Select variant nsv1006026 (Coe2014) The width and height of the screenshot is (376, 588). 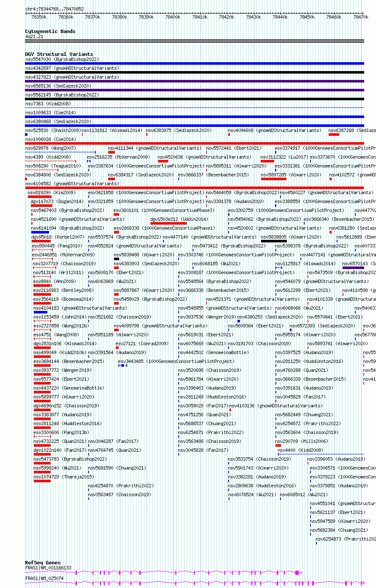[51, 139]
